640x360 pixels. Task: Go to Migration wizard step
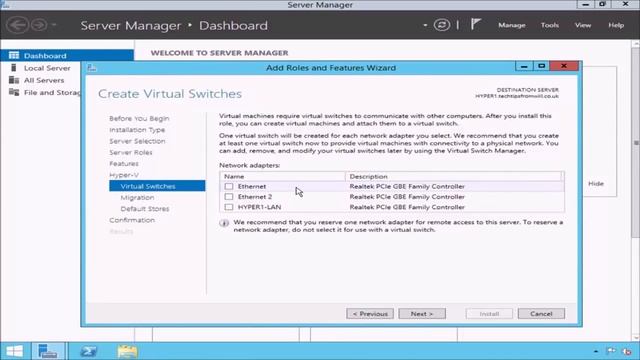click(137, 198)
